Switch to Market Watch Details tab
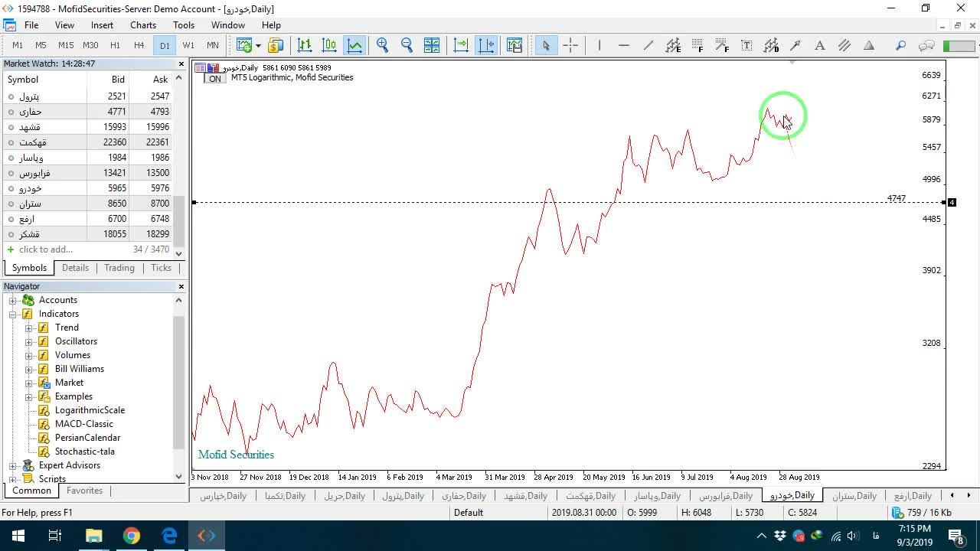Screen dimensions: 980x551 point(75,268)
